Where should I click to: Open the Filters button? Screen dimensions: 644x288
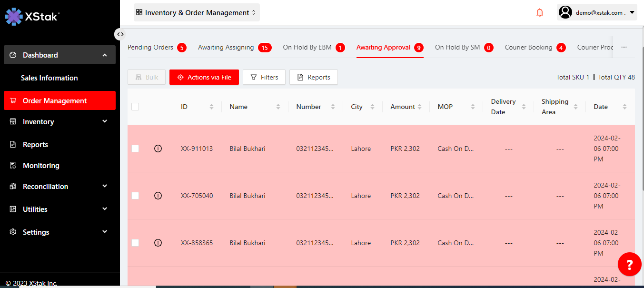click(x=264, y=77)
